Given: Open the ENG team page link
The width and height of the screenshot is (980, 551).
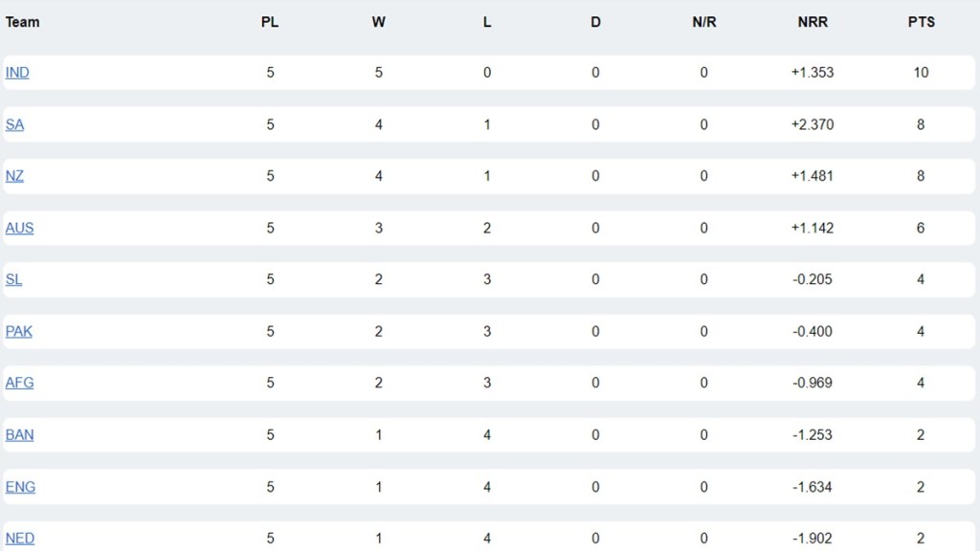Looking at the screenshot, I should point(20,487).
